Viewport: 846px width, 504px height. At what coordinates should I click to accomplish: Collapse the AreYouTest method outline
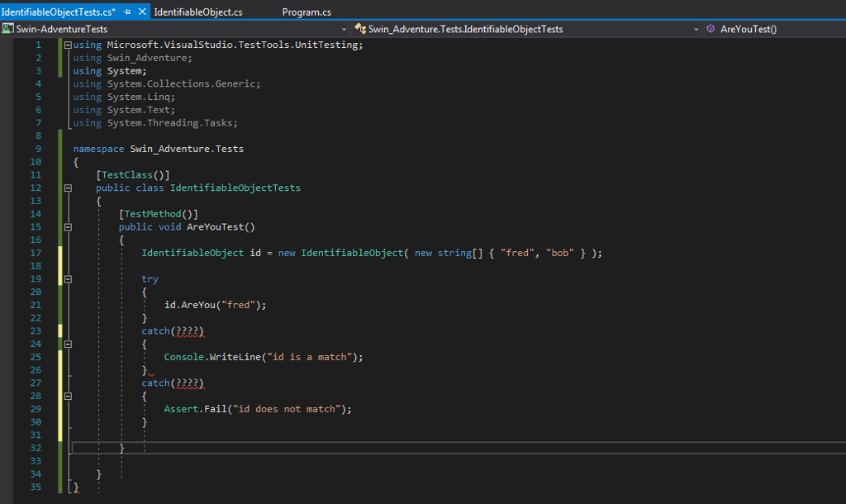point(68,226)
